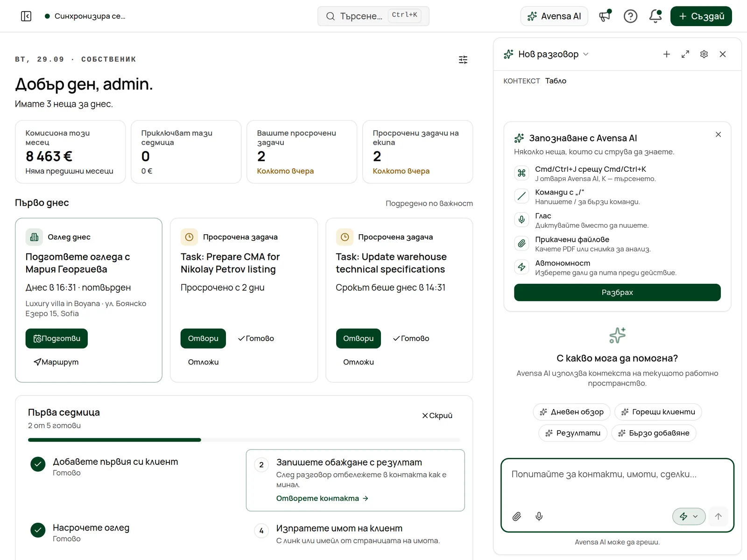Viewport: 747px width, 560px height.
Task: Open Маршрут for the viewing
Action: pyautogui.click(x=56, y=362)
